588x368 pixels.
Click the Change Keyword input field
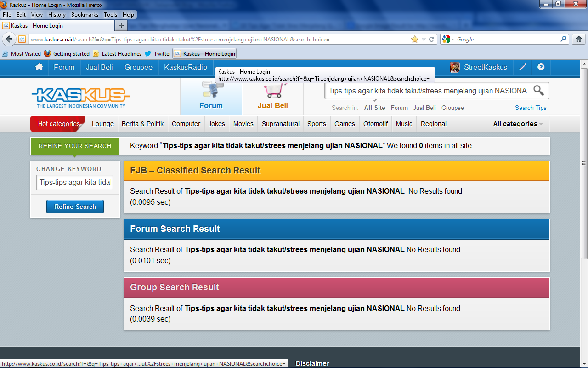coord(75,182)
